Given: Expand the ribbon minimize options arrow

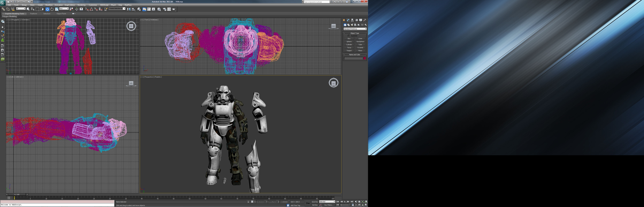Looking at the screenshot, I should (x=75, y=14).
